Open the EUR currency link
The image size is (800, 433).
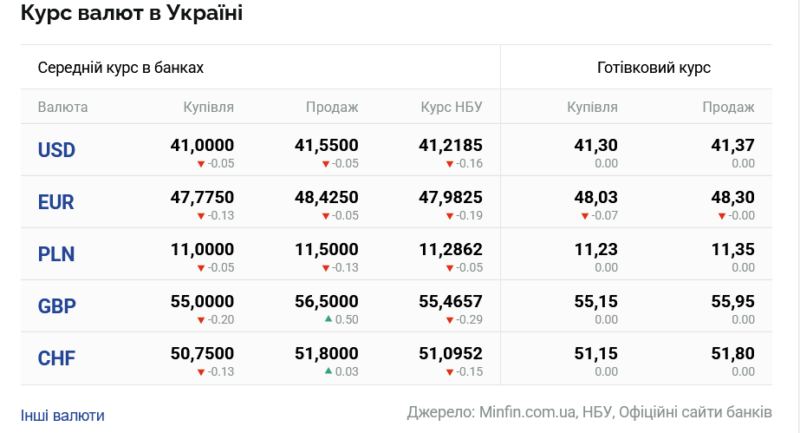[56, 202]
